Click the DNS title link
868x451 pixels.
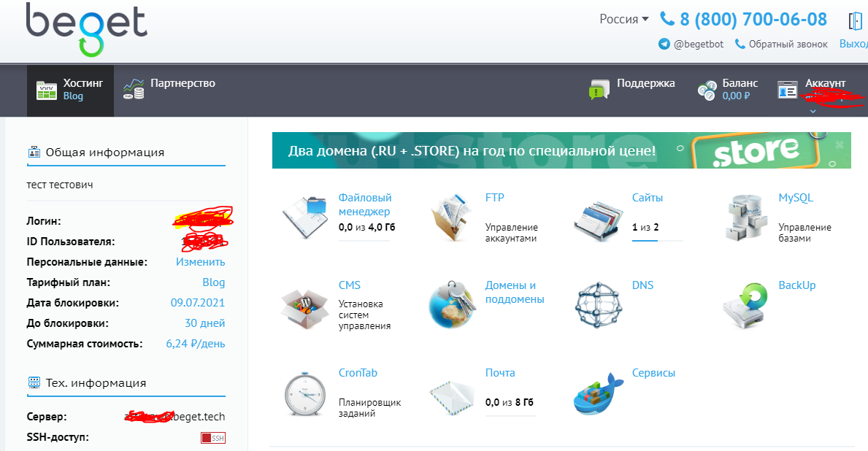[642, 285]
